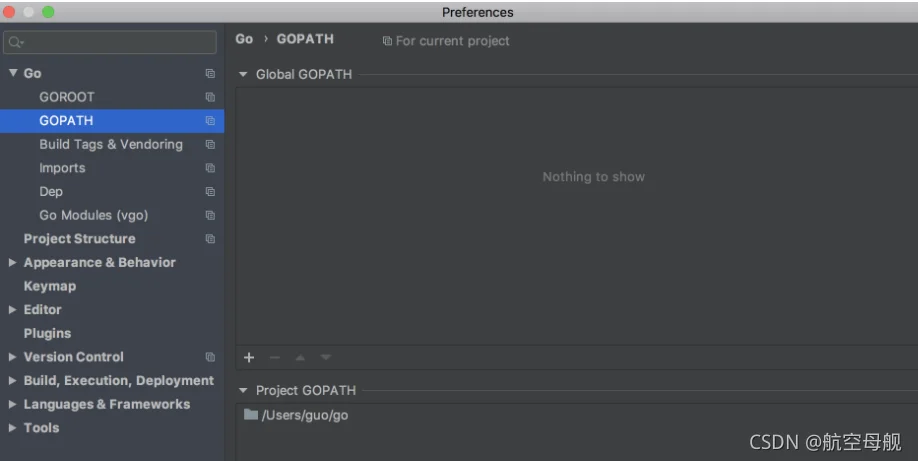Click the For current project icon in header
This screenshot has height=461, width=918.
[387, 41]
